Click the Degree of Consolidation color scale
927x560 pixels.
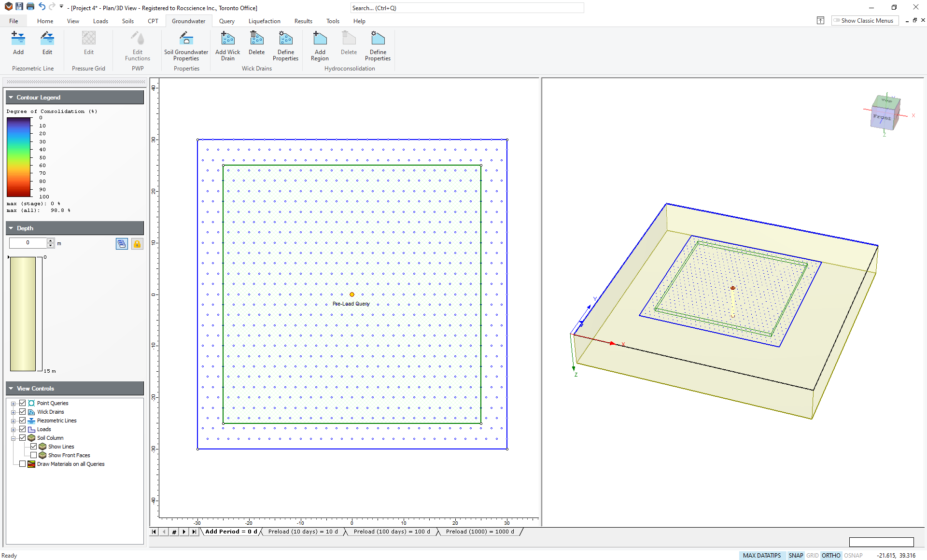tap(18, 157)
